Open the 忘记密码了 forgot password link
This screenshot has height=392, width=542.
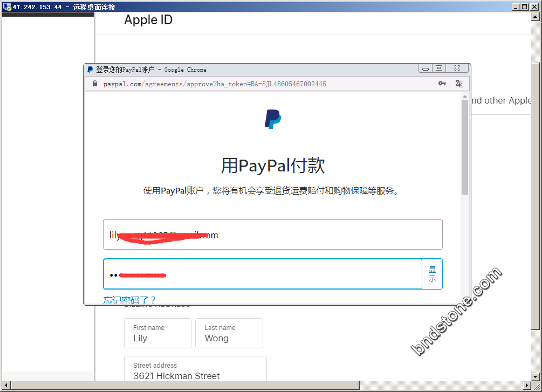[x=129, y=300]
